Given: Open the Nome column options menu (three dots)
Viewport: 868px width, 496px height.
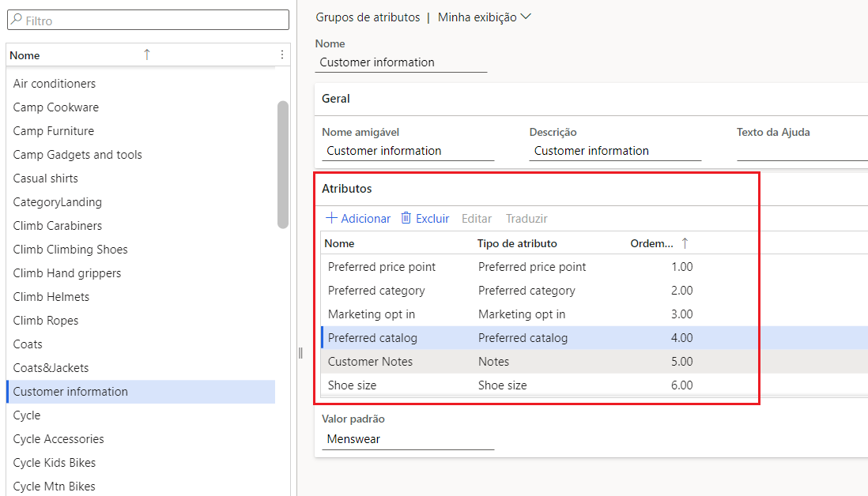Looking at the screenshot, I should 281,54.
